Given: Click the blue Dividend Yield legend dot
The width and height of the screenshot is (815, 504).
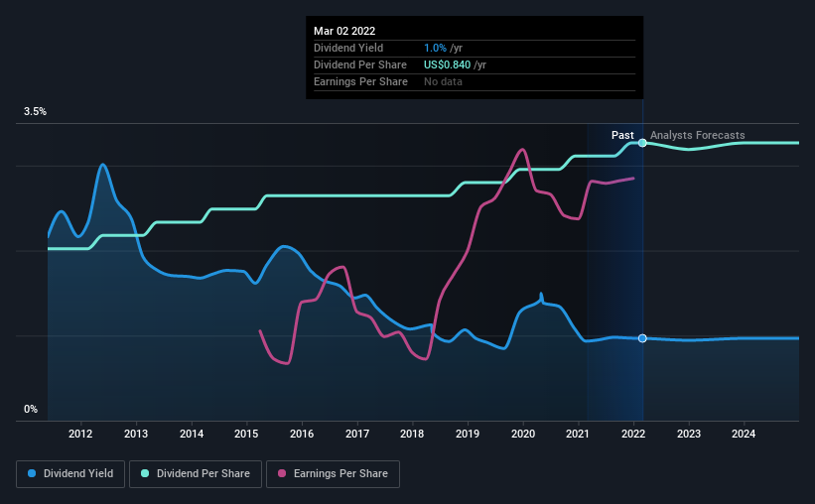Looking at the screenshot, I should coord(32,473).
